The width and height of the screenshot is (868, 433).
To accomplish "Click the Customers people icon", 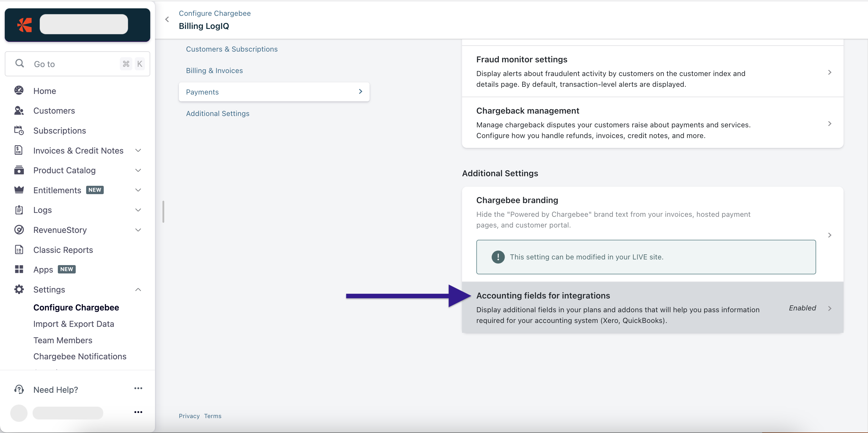I will click(x=19, y=110).
